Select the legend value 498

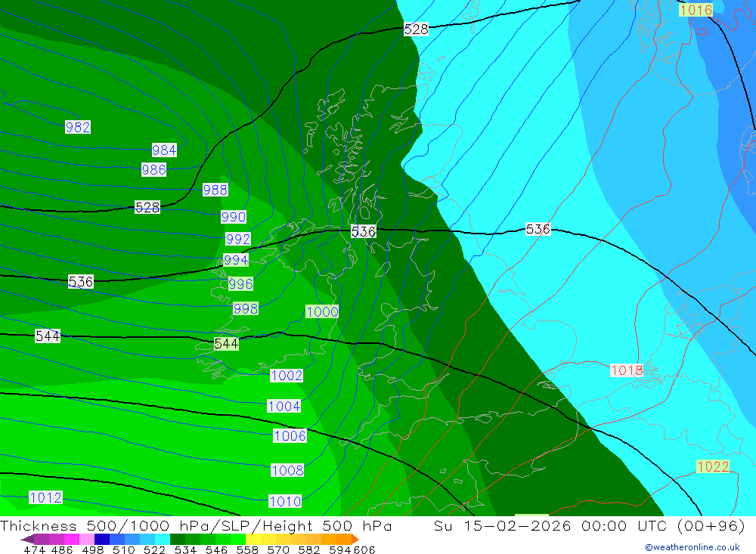pyautogui.click(x=93, y=549)
